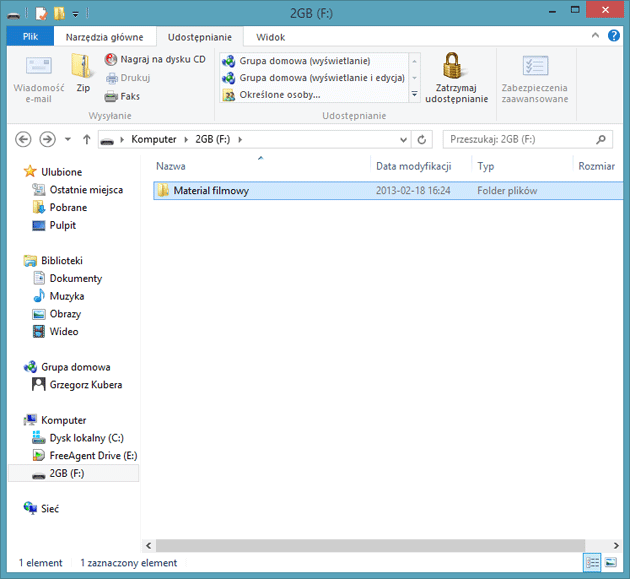Click the search magnifier icon
Viewport: 630px width, 579px height.
click(x=601, y=139)
